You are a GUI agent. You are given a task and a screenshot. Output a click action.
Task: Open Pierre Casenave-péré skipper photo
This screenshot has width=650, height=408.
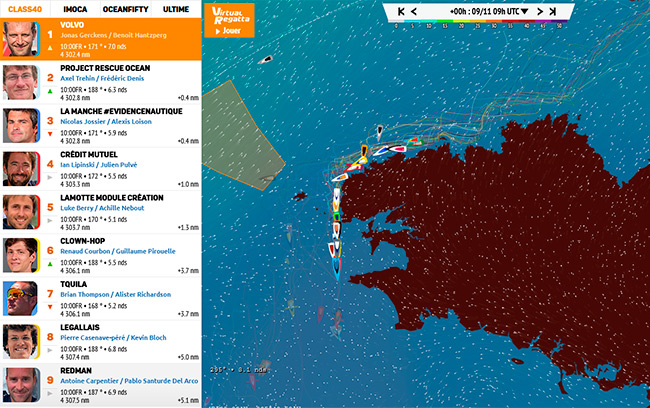point(21,342)
